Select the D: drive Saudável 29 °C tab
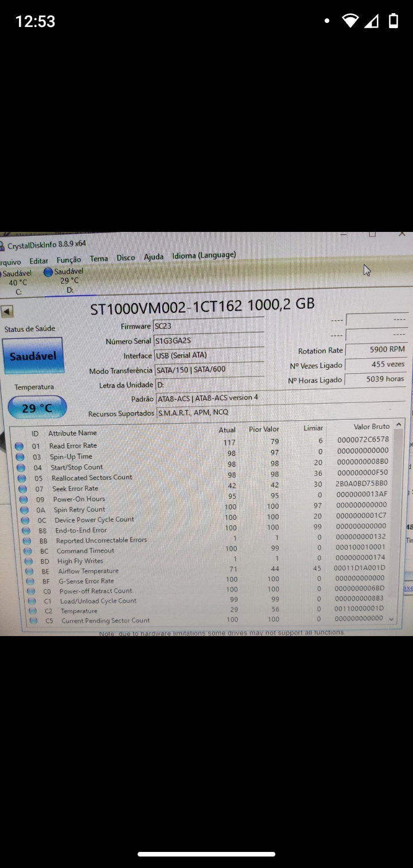 (68, 280)
